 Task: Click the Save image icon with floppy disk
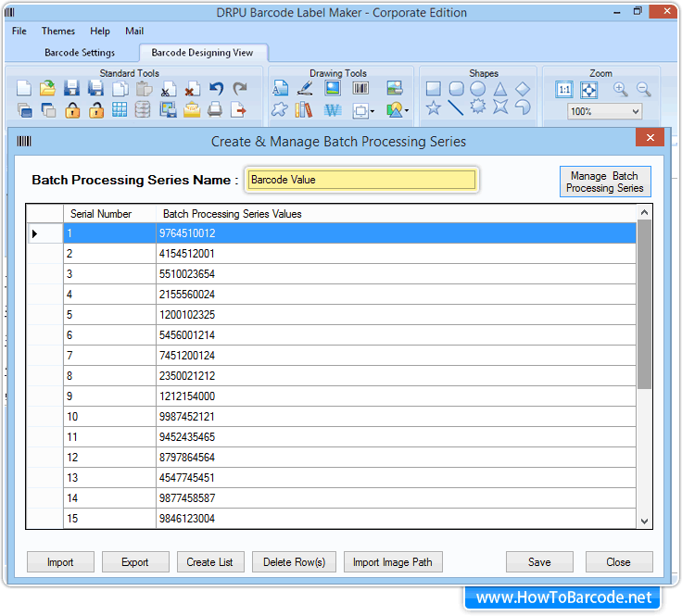tap(168, 110)
